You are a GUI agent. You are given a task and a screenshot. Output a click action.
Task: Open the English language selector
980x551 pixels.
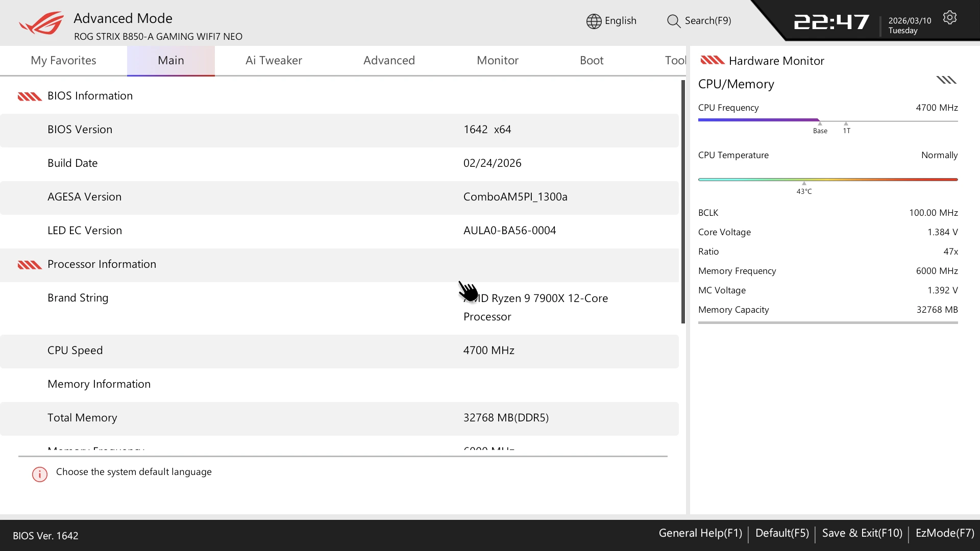click(x=620, y=21)
